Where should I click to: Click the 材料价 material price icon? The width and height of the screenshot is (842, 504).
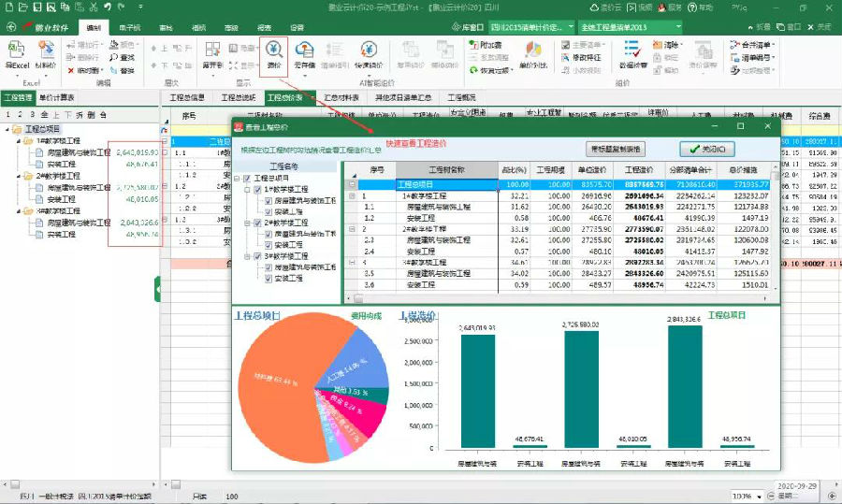[46, 55]
